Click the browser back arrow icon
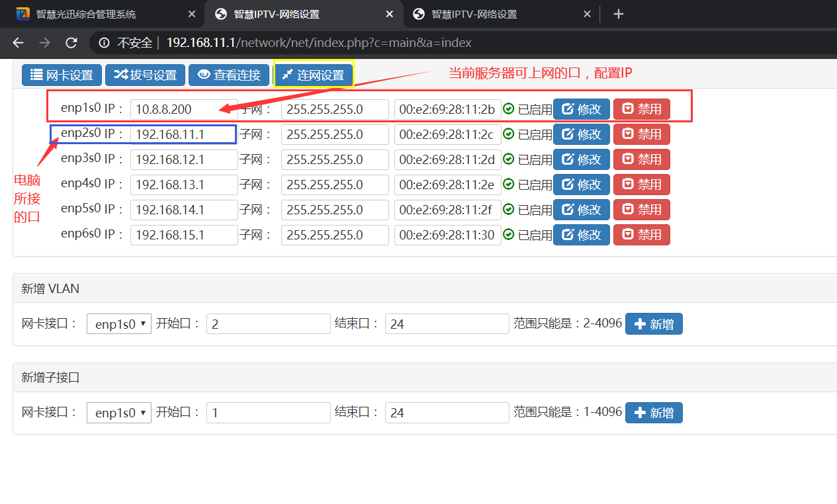 19,43
